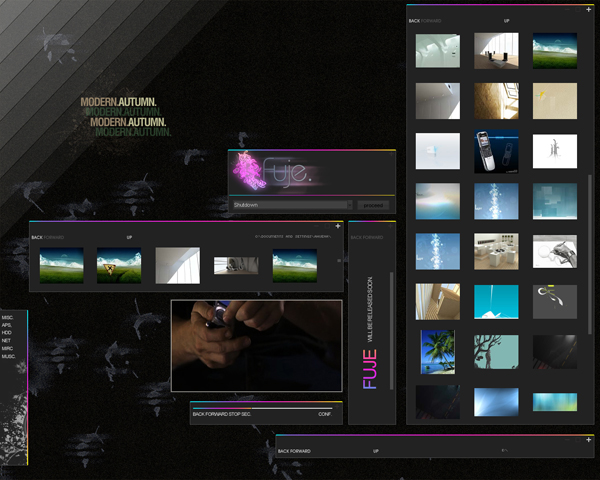Viewport: 600px width, 480px height.
Task: Open the blue-green blurred stripes thumbnail
Action: coord(555,402)
